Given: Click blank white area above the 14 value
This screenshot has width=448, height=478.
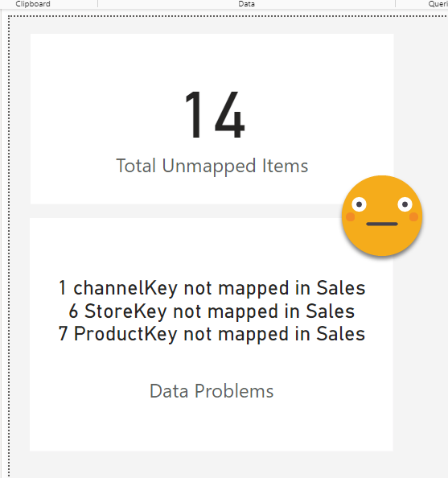Looking at the screenshot, I should click(x=212, y=60).
